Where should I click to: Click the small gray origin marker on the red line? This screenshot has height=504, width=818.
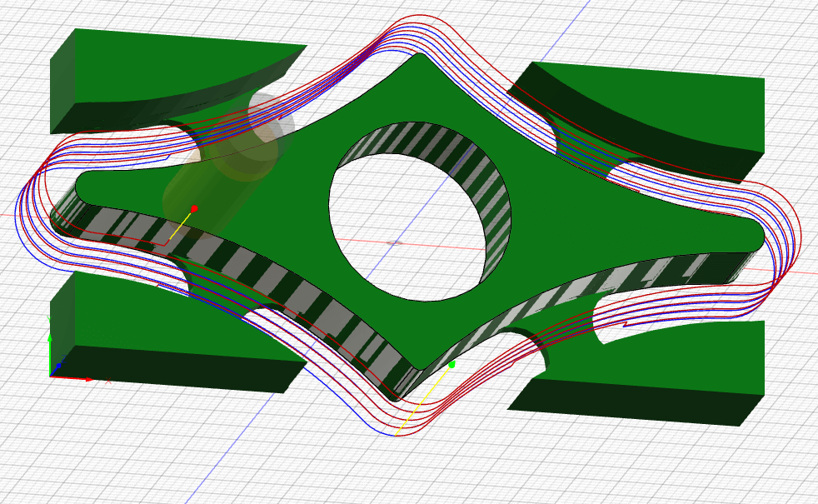396,242
